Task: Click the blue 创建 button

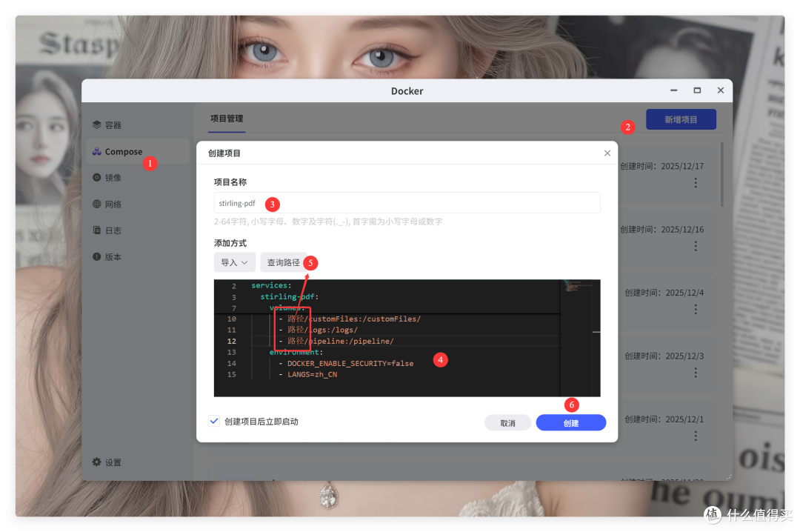Action: (x=571, y=423)
